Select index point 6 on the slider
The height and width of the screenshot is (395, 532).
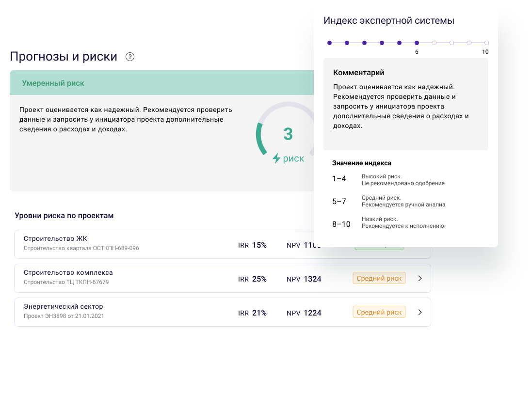click(x=417, y=43)
